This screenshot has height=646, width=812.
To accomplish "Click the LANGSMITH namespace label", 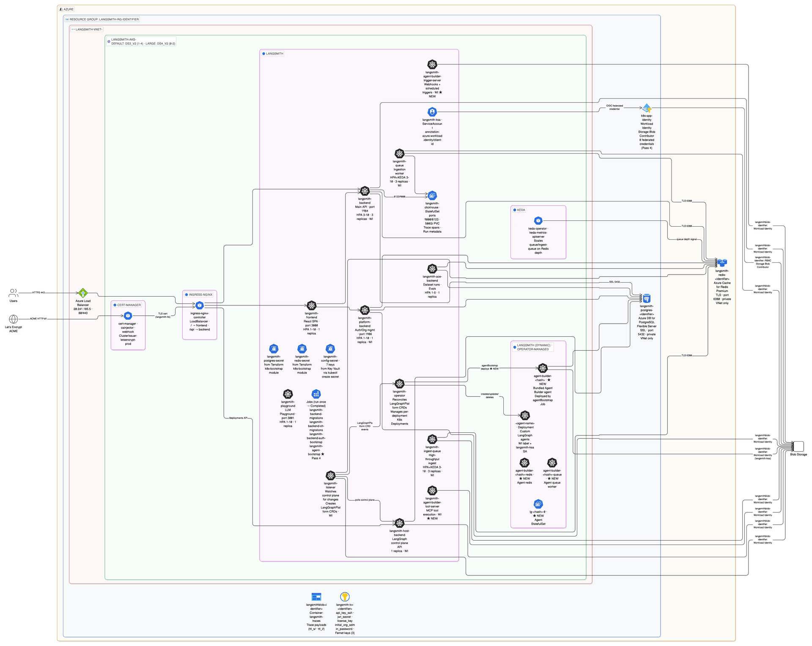I will 273,54.
